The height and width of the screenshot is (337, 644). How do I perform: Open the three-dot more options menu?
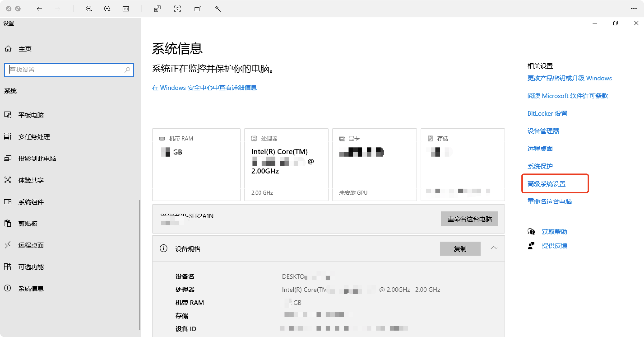click(x=634, y=9)
